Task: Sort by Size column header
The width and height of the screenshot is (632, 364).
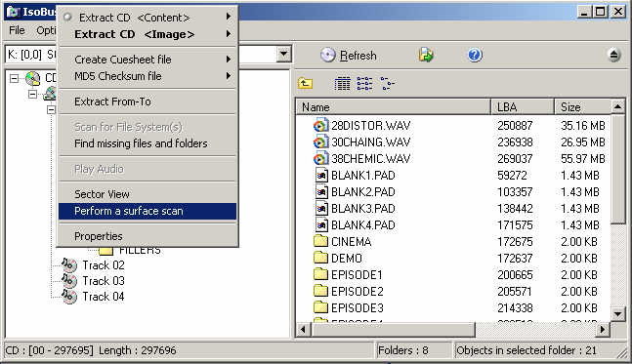Action: pos(582,107)
